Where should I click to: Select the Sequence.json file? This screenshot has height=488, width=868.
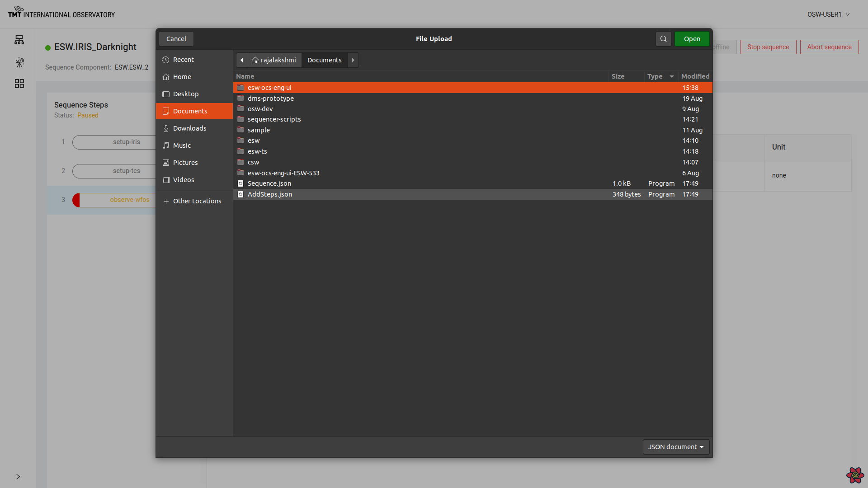click(x=269, y=183)
